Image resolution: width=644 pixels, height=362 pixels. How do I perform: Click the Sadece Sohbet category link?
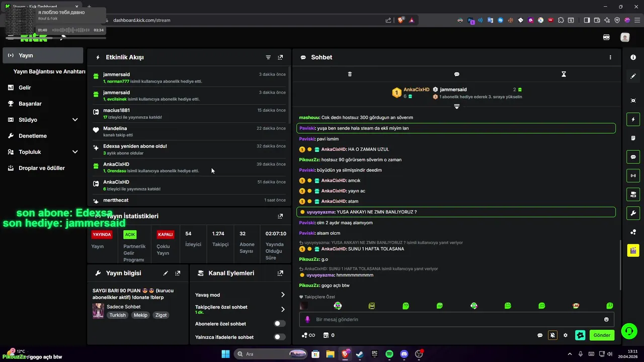coord(124,307)
